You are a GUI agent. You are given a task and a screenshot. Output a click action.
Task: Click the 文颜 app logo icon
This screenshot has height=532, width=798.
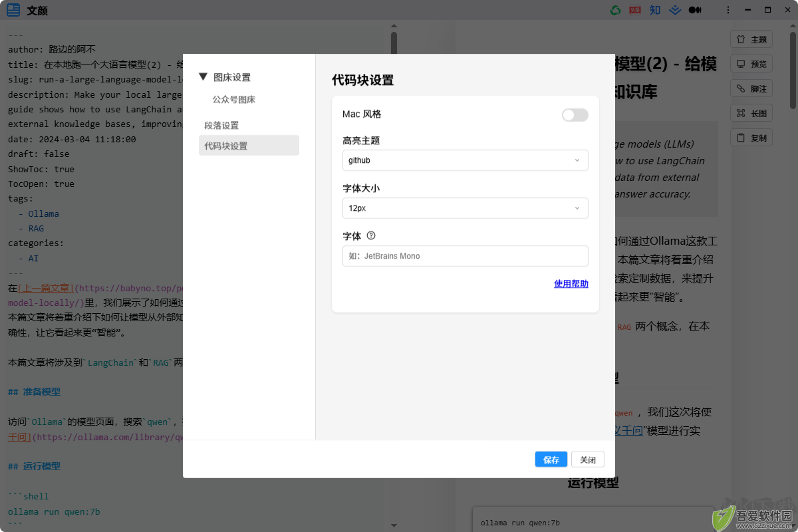13,10
